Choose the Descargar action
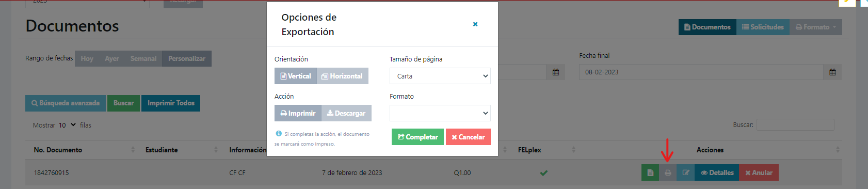The width and height of the screenshot is (868, 189). [346, 113]
